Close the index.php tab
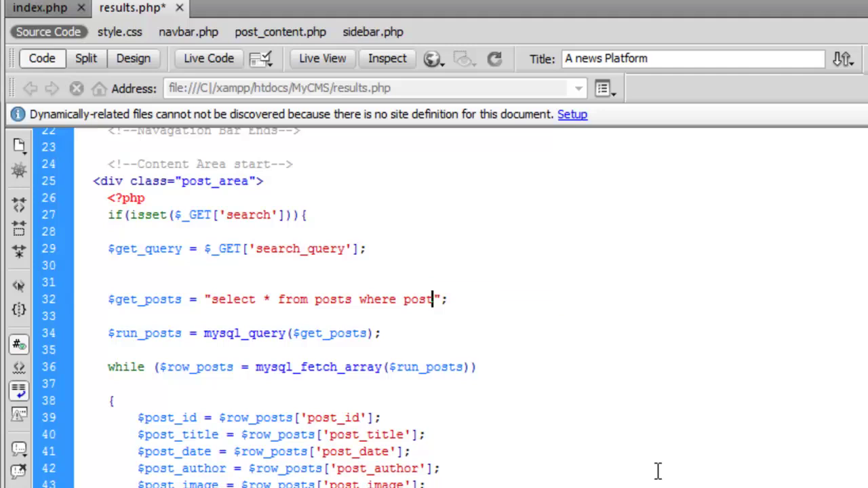868x488 pixels. point(81,8)
